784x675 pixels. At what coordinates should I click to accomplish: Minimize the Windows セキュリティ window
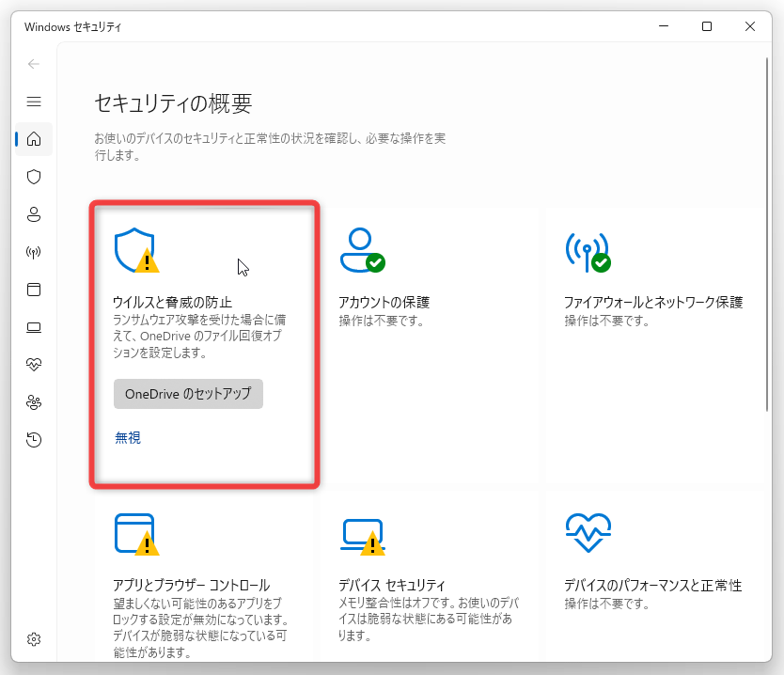[x=664, y=26]
